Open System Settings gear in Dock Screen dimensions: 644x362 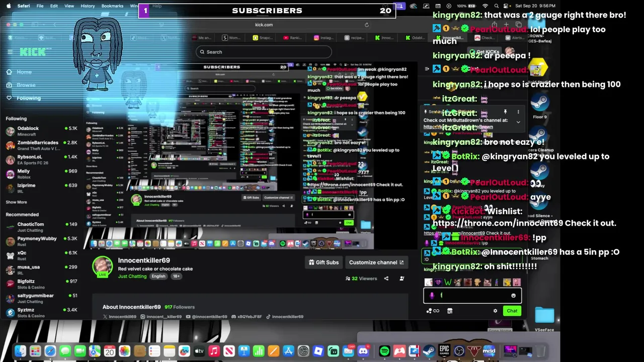(303, 351)
